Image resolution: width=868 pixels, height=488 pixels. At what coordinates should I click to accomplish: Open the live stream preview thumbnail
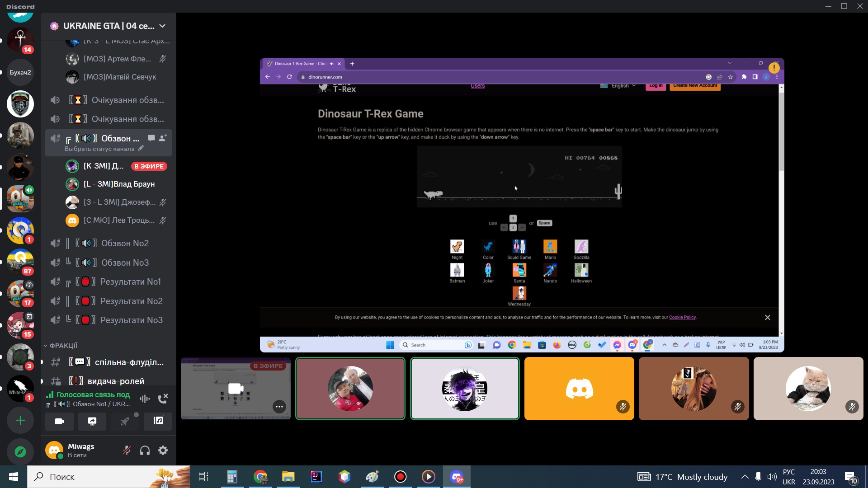coord(236,389)
